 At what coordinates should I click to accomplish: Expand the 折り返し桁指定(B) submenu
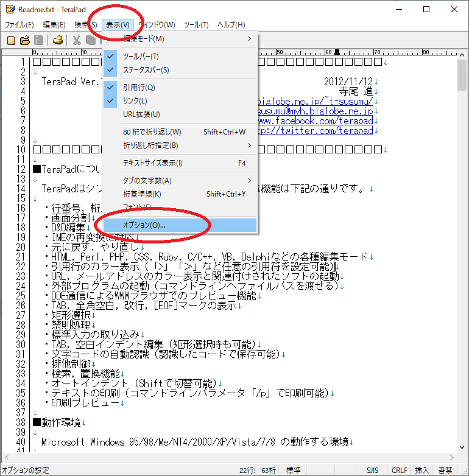[x=180, y=145]
